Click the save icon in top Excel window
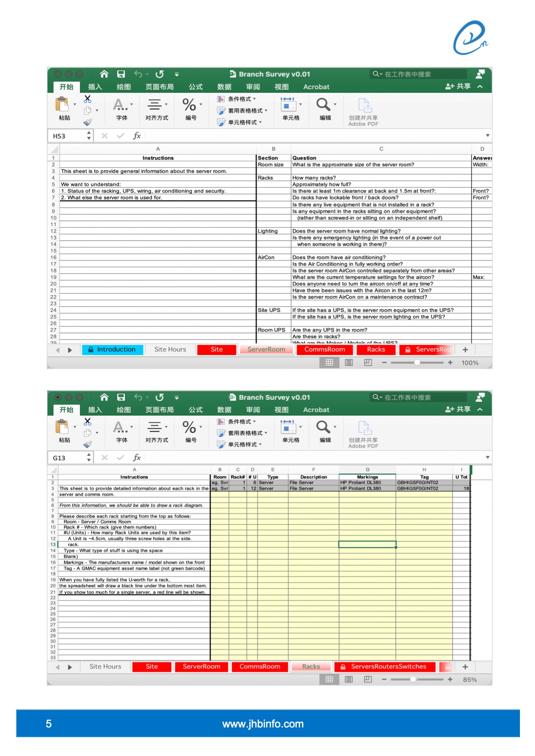Screen dimensions: 535x756 (121, 74)
